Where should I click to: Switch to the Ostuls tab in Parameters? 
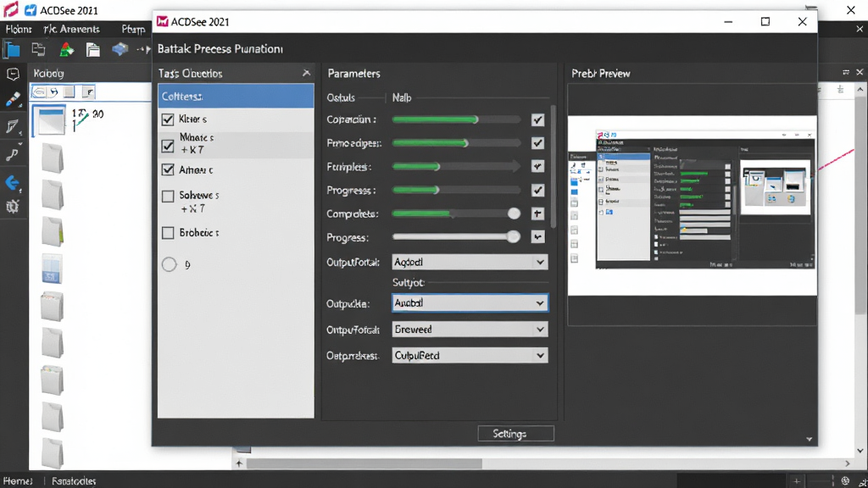341,98
